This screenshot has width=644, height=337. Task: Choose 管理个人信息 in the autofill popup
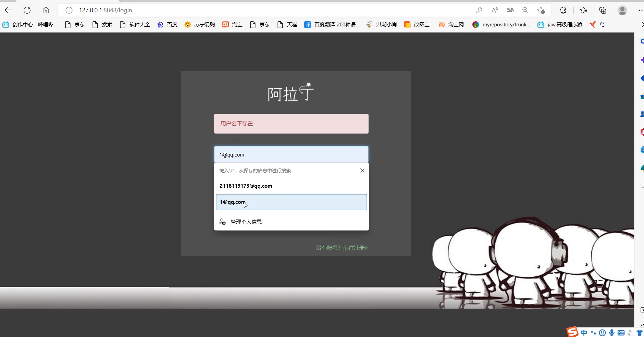pyautogui.click(x=291, y=222)
